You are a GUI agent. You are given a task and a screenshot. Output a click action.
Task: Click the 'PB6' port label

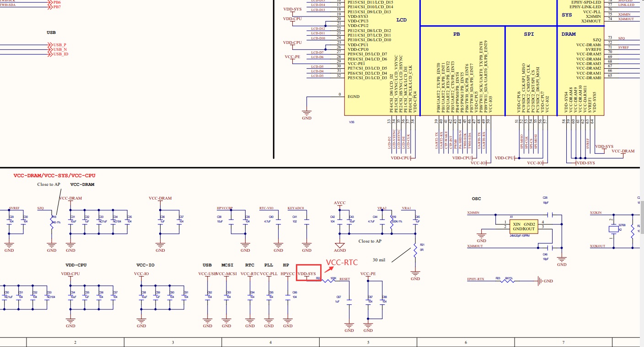click(x=57, y=2)
